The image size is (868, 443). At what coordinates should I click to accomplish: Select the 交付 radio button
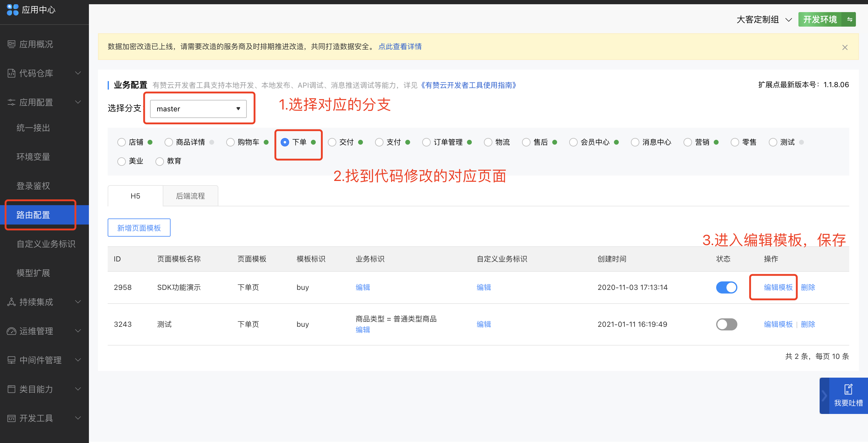click(x=332, y=142)
